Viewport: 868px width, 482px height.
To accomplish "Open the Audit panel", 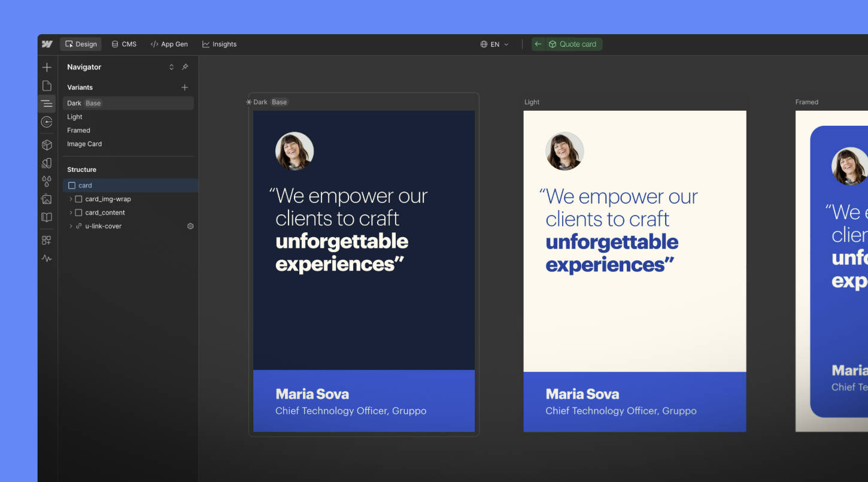I will [47, 258].
